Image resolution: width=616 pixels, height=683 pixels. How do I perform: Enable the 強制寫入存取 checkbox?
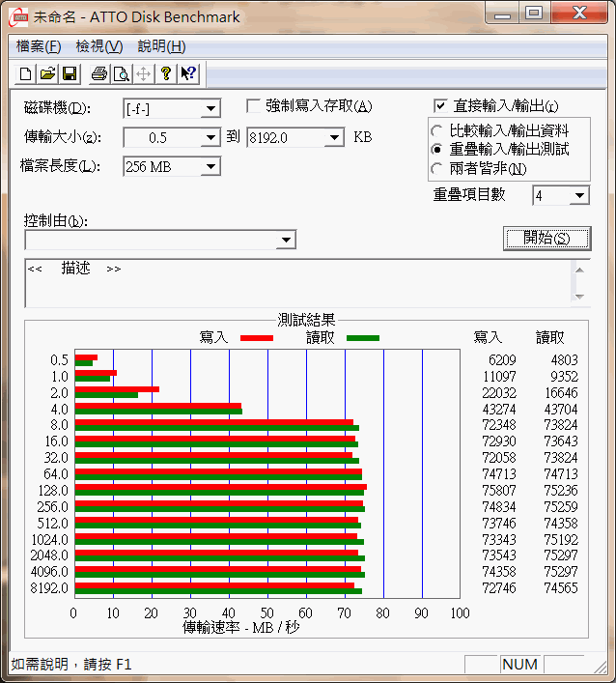[253, 106]
